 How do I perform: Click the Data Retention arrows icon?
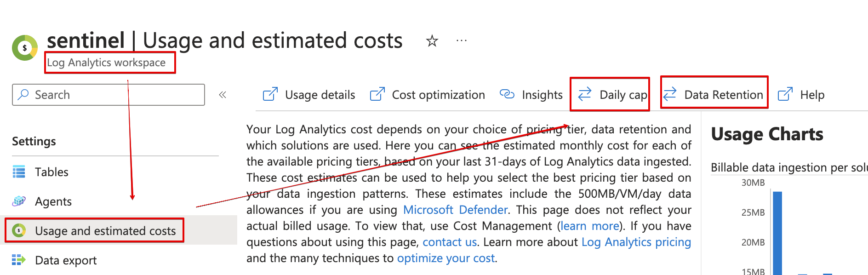670,94
